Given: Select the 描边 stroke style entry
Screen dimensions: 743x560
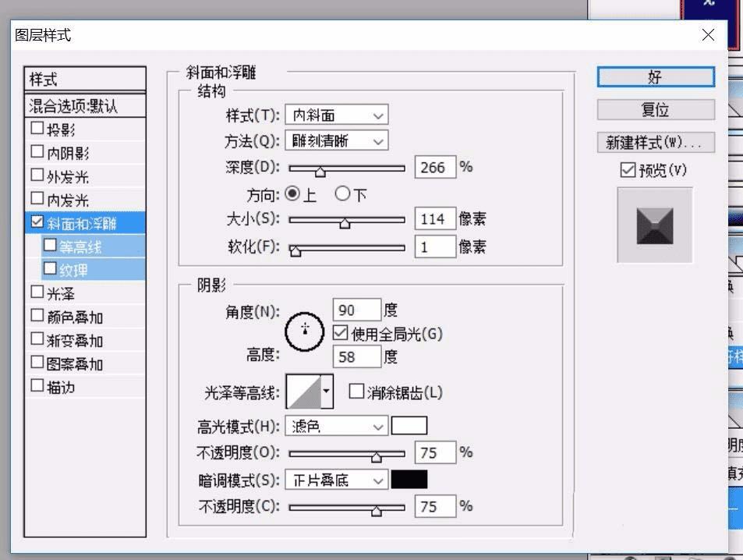Looking at the screenshot, I should 85,387.
